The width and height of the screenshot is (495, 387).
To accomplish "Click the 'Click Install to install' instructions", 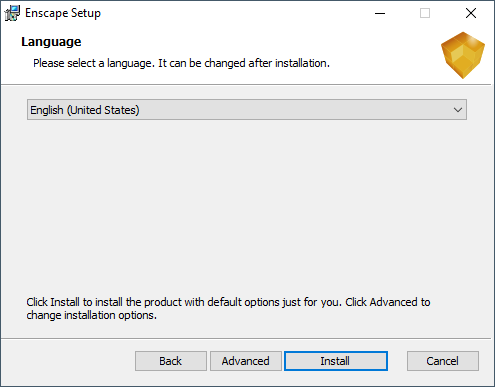I will click(228, 308).
